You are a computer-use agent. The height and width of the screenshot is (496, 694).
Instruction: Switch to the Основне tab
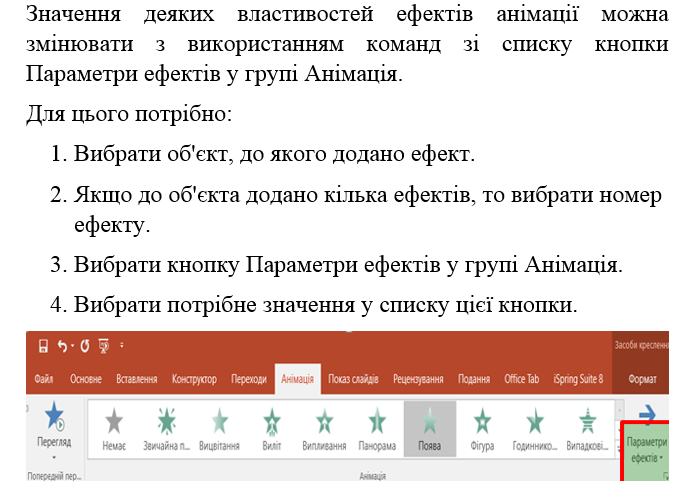pos(85,379)
